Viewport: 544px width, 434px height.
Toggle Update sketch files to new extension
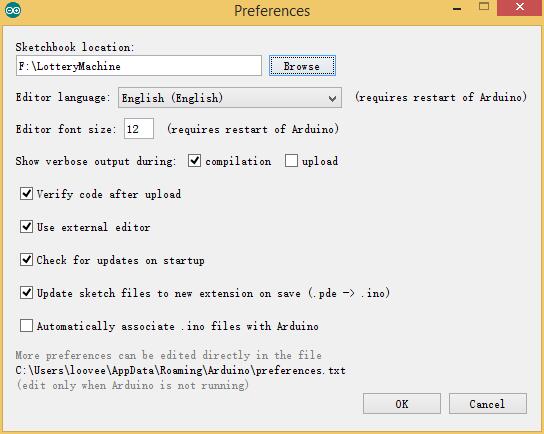click(26, 293)
